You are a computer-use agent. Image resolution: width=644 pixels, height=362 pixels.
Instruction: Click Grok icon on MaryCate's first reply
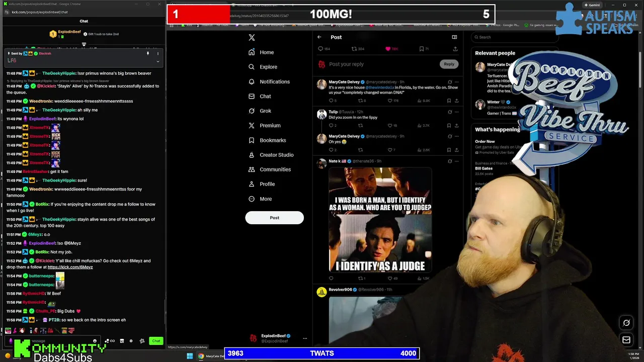[450, 82]
